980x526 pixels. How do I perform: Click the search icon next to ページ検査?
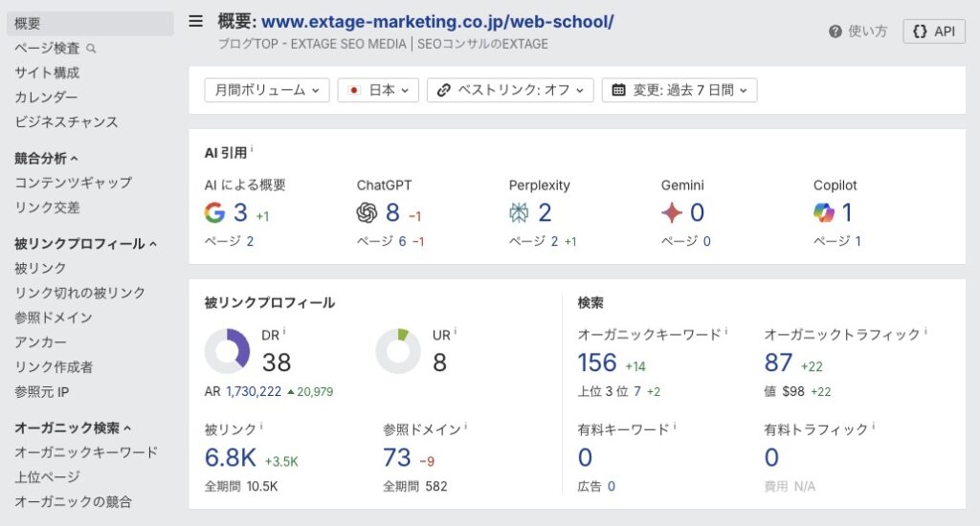91,48
